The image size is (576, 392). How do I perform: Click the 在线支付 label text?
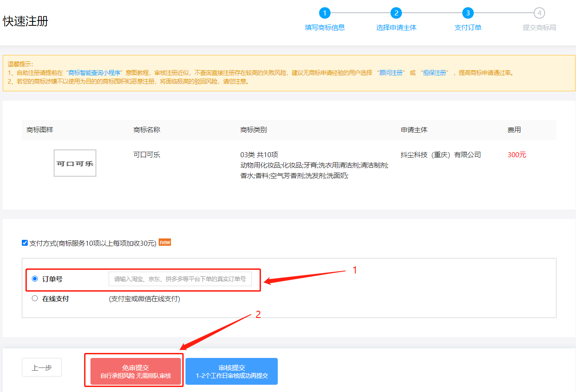pyautogui.click(x=55, y=299)
